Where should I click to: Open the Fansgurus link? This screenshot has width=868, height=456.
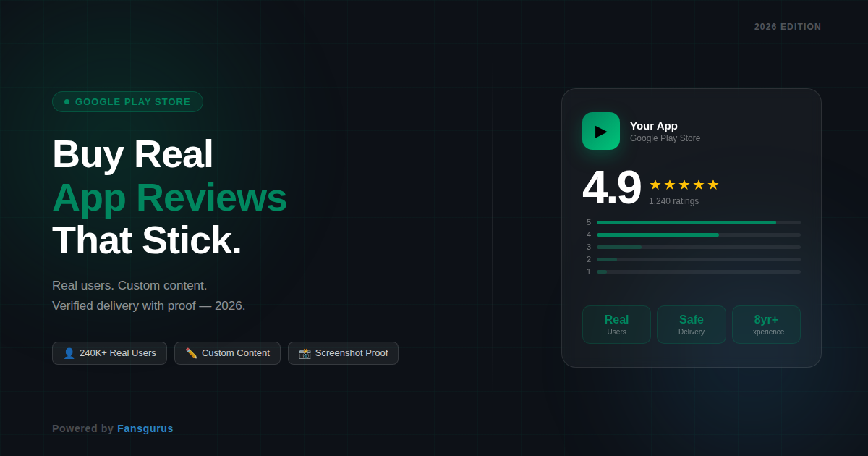tap(145, 428)
